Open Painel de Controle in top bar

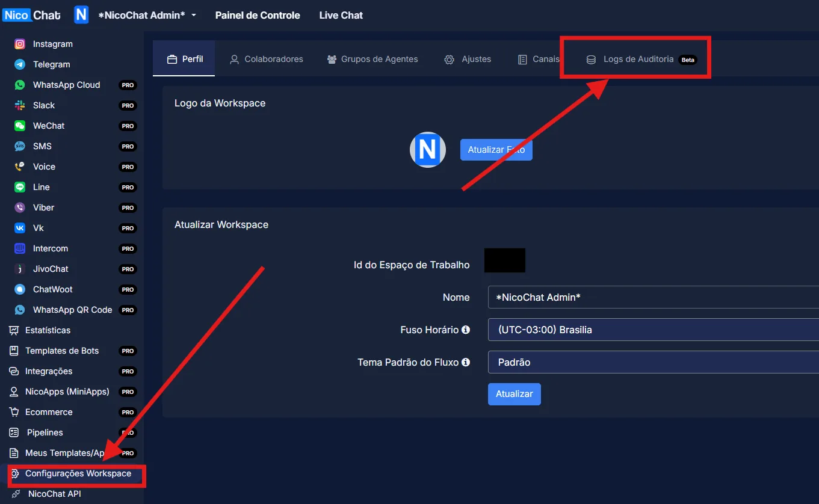pyautogui.click(x=258, y=15)
